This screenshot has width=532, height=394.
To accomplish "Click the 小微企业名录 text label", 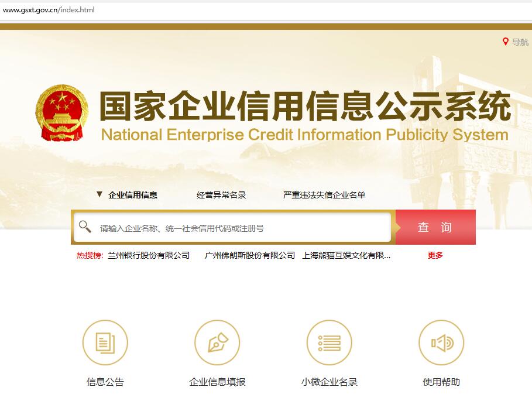I will [x=329, y=382].
